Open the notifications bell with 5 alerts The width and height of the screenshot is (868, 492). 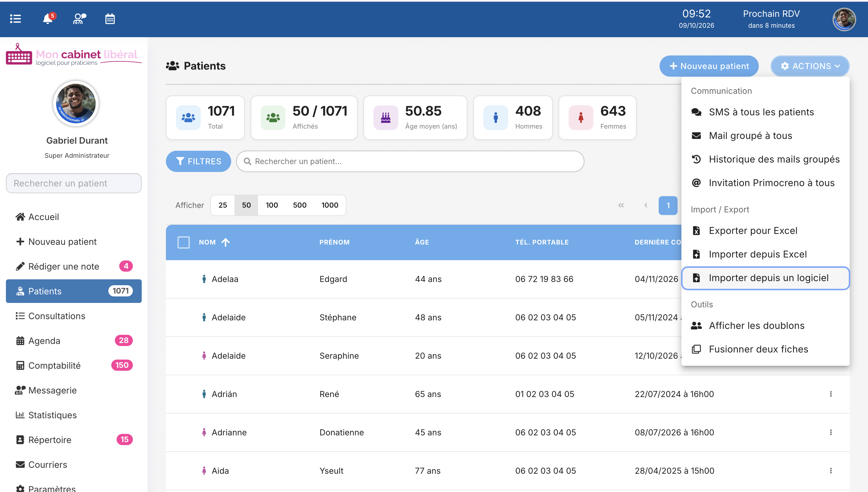pos(49,18)
